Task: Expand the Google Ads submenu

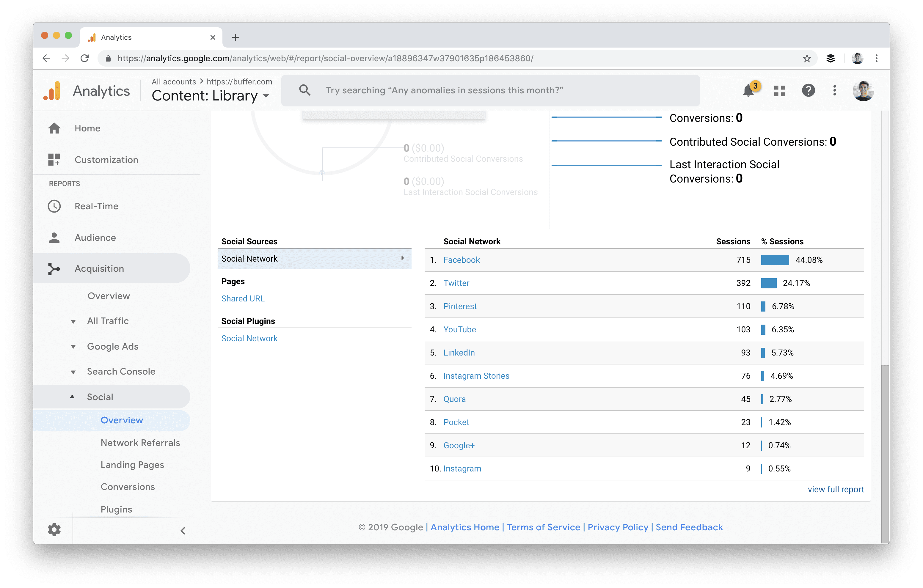Action: point(73,347)
